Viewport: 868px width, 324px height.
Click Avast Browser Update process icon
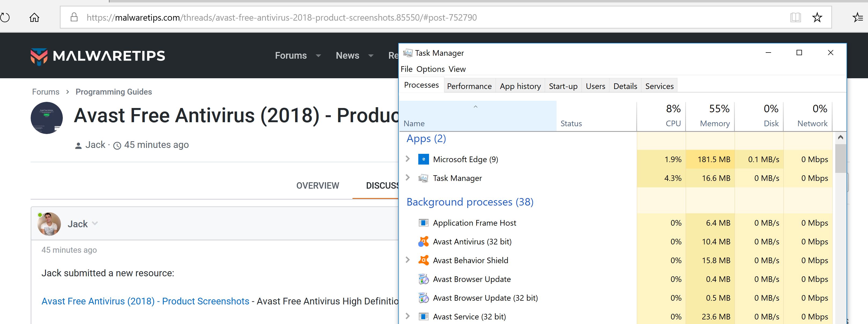pyautogui.click(x=423, y=279)
